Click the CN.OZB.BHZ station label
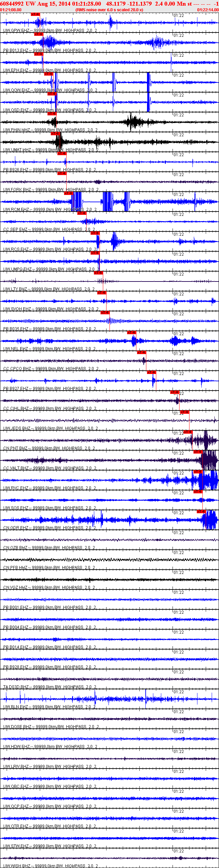The height and width of the screenshot is (868, 219). (x=16, y=547)
